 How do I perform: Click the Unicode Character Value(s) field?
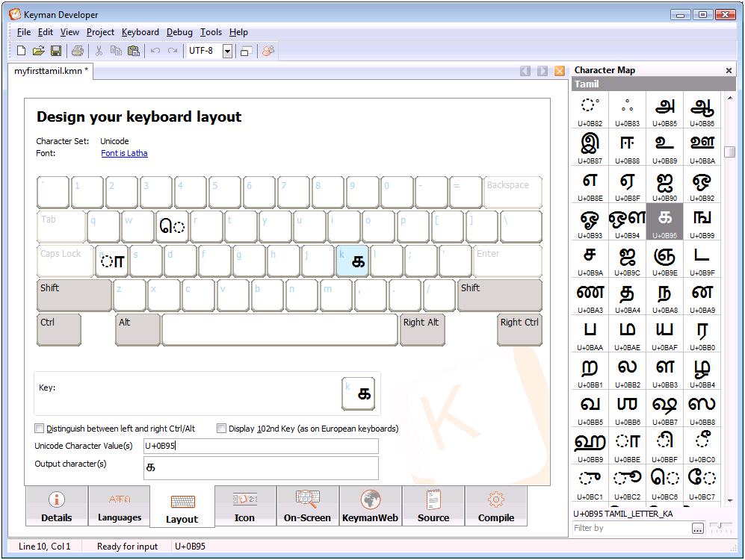point(261,446)
